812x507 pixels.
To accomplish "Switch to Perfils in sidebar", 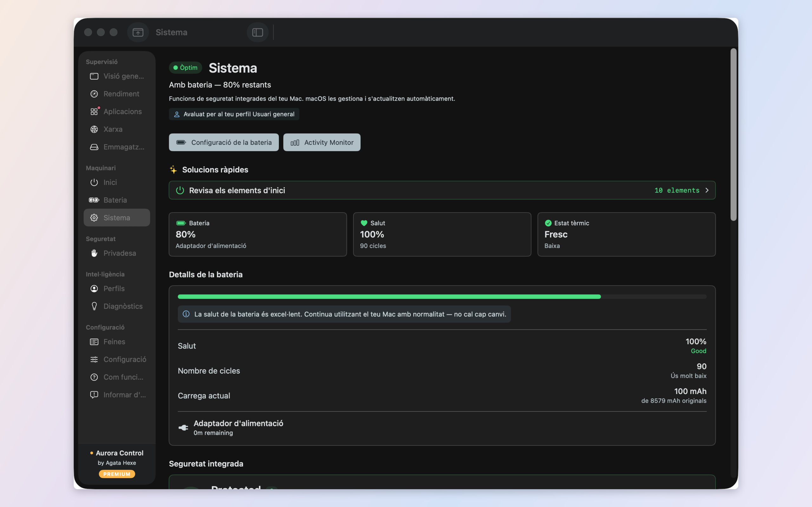I will click(117, 288).
